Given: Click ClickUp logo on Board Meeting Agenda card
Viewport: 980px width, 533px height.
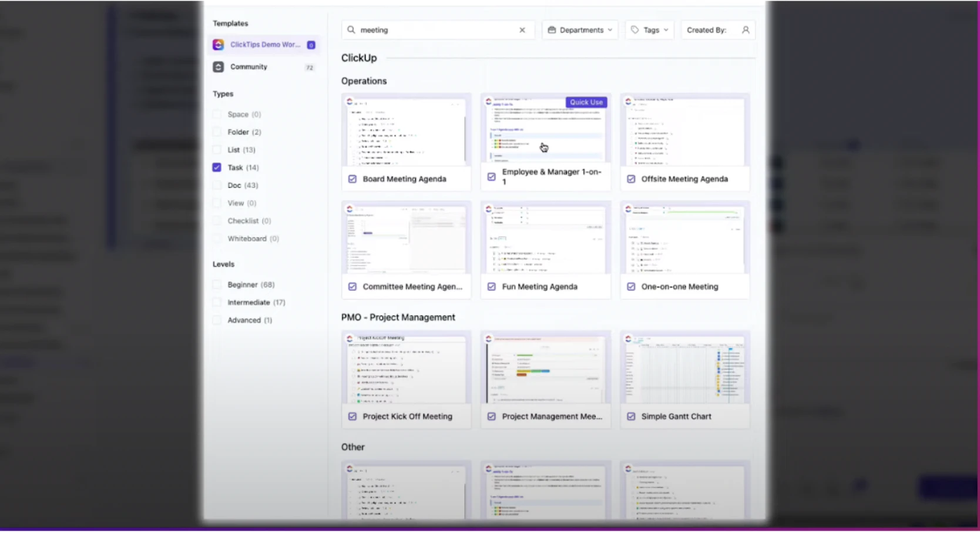Looking at the screenshot, I should coord(350,101).
